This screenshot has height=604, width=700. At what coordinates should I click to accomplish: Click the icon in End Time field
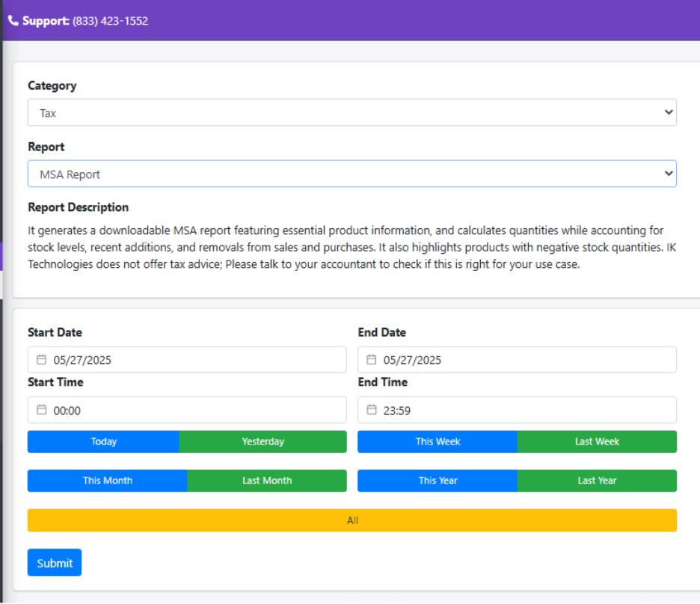click(x=372, y=410)
